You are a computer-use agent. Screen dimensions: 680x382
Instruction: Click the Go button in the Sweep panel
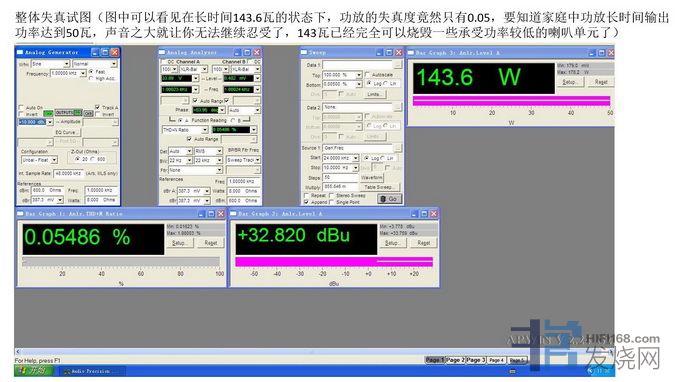coord(389,199)
